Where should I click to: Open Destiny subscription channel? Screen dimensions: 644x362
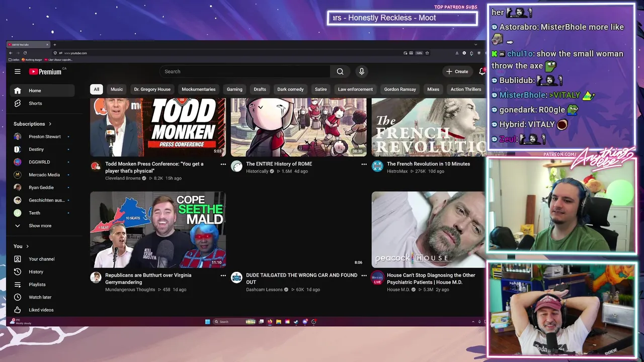pyautogui.click(x=42, y=149)
